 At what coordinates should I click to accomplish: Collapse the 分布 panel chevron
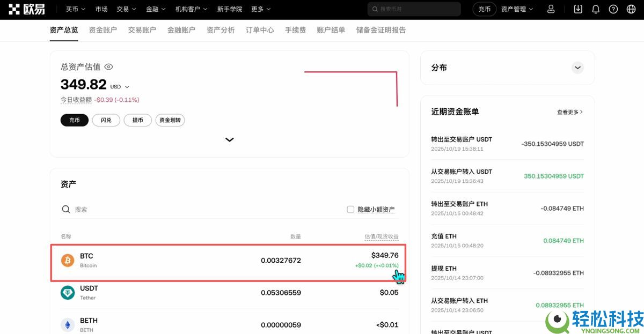pos(577,68)
